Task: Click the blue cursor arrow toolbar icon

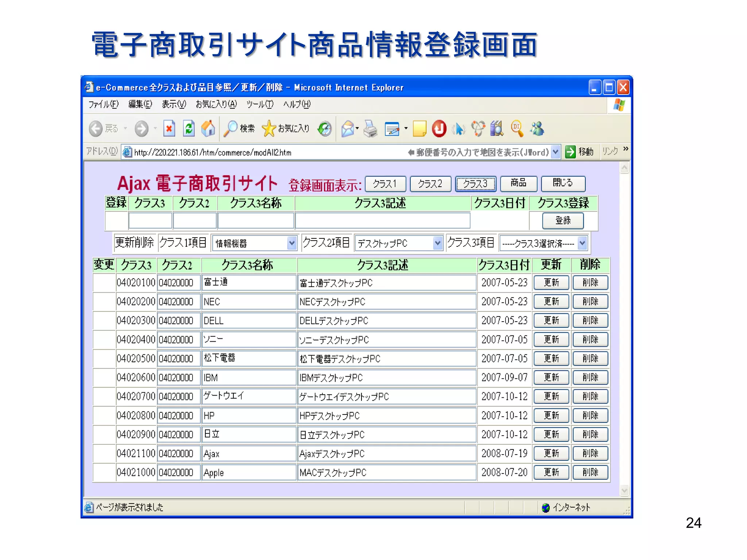Action: (459, 129)
